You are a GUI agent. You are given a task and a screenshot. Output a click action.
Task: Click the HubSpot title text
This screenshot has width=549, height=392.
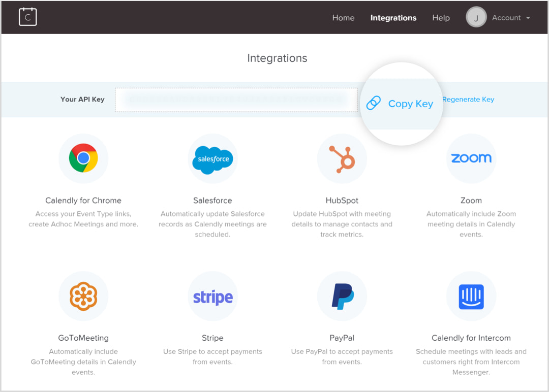pyautogui.click(x=342, y=201)
